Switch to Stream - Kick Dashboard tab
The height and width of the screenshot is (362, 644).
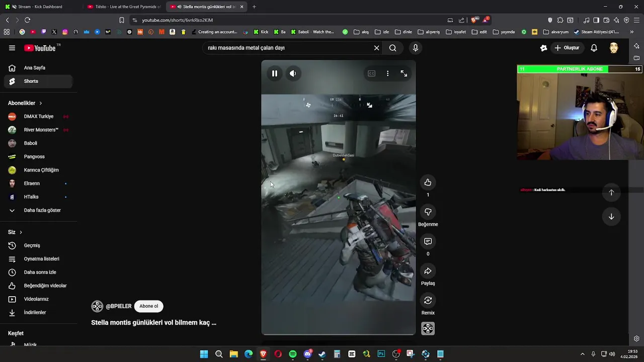(x=40, y=7)
